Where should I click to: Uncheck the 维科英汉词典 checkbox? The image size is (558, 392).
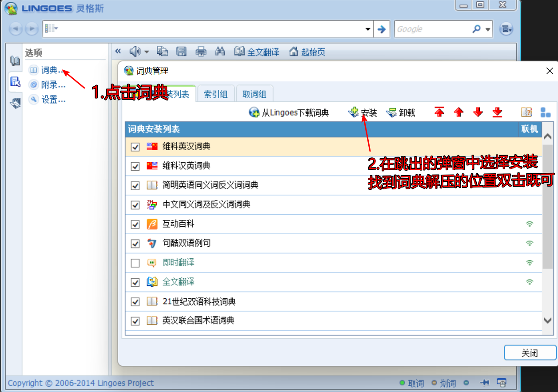[x=136, y=147]
